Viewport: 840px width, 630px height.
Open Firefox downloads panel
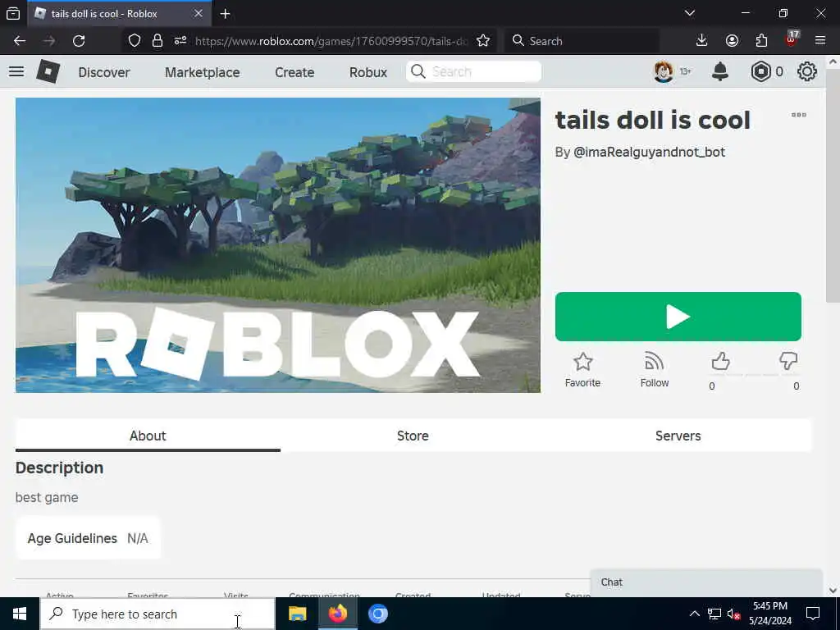pos(701,41)
